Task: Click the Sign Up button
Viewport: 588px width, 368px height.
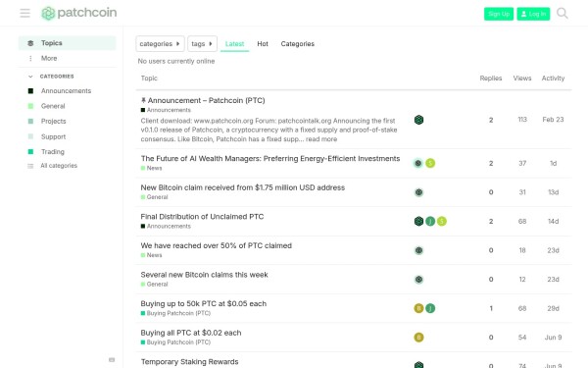Action: click(499, 14)
